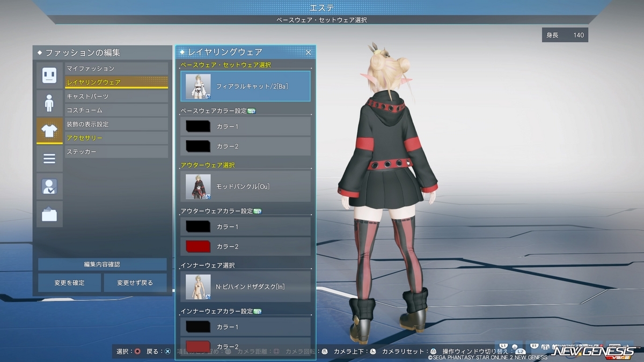Screen dimensions: 644x362
Task: Open outerwear カラー2 red swatch
Action: coord(198,246)
